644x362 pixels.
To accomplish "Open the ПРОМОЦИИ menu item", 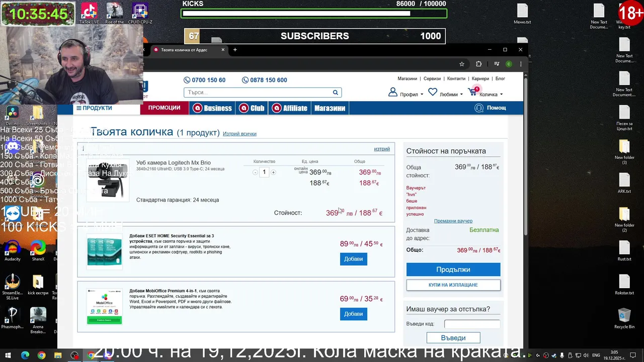I will pyautogui.click(x=164, y=108).
